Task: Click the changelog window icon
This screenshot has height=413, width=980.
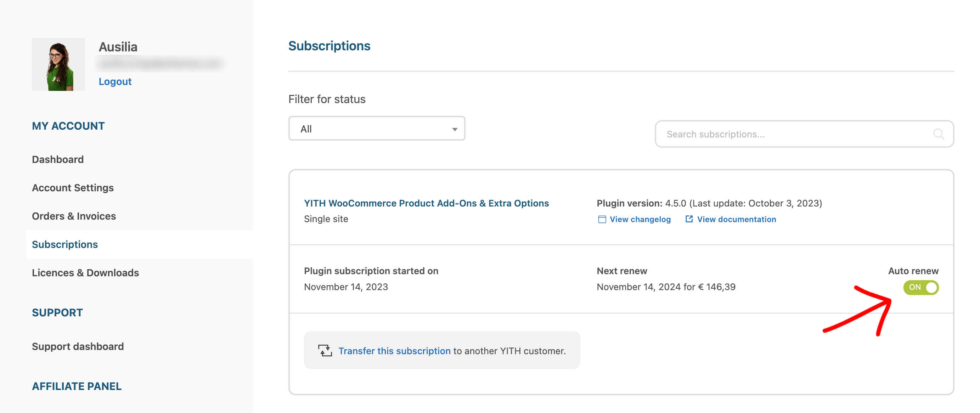Action: (x=602, y=220)
